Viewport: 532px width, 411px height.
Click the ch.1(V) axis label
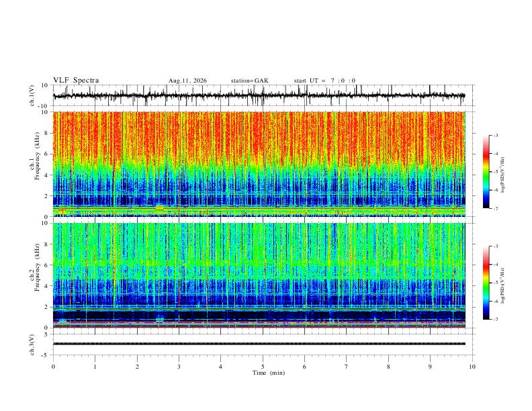pyautogui.click(x=32, y=95)
